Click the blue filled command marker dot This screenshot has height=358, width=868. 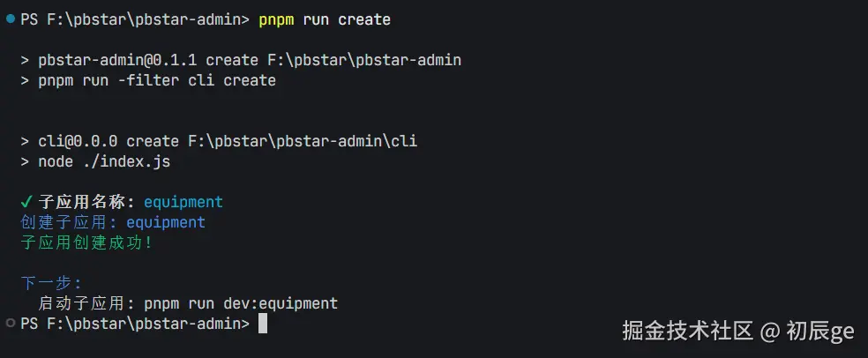[10, 19]
